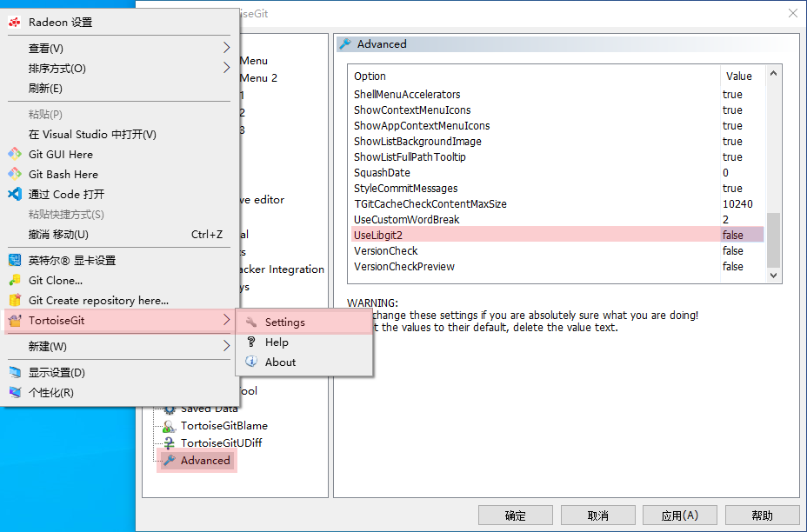Click the 取消 button
Screen dimensions: 807x532
click(x=597, y=515)
